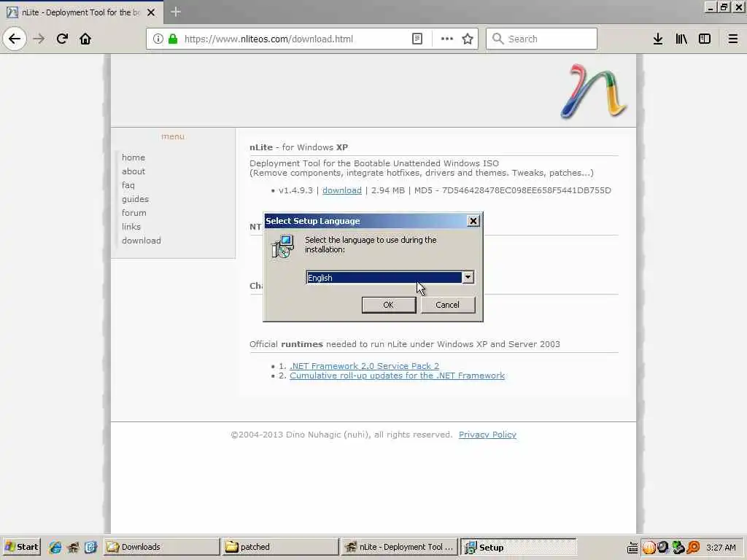Open the links menu item
This screenshot has height=560, width=747.
(x=131, y=227)
